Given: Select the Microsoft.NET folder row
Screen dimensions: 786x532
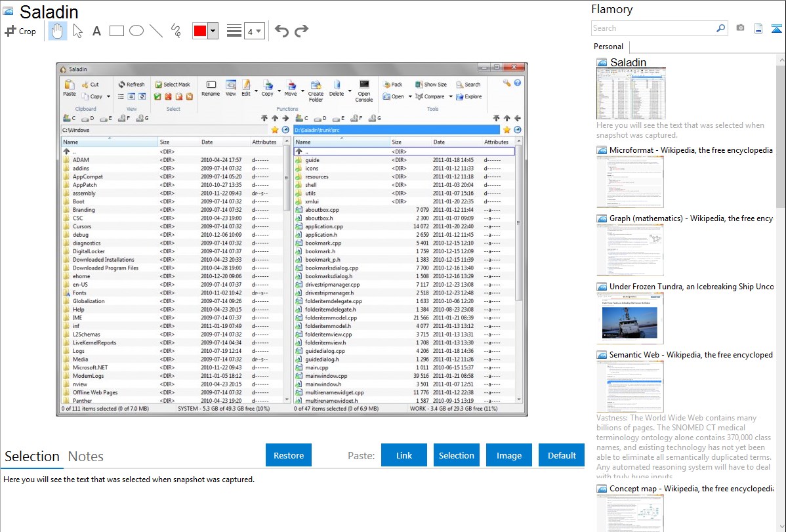Looking at the screenshot, I should click(172, 367).
